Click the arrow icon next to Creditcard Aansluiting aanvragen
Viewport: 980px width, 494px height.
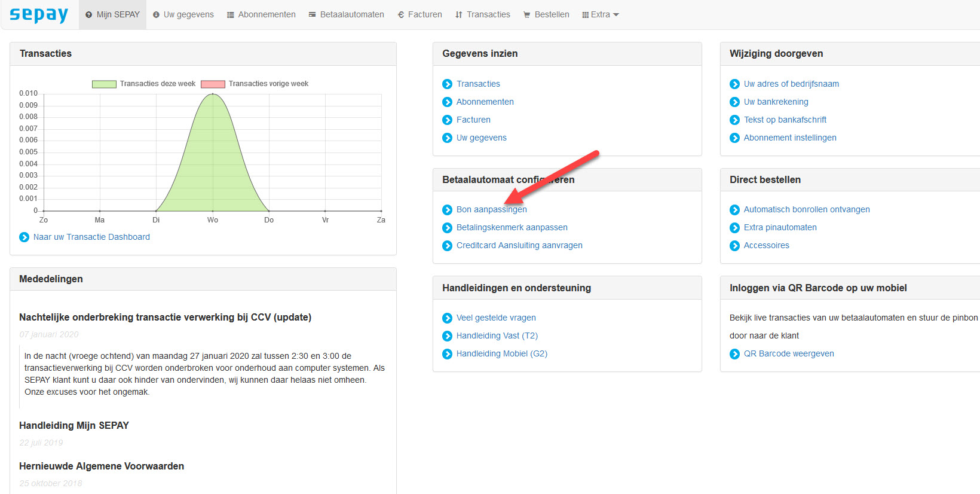click(x=447, y=246)
